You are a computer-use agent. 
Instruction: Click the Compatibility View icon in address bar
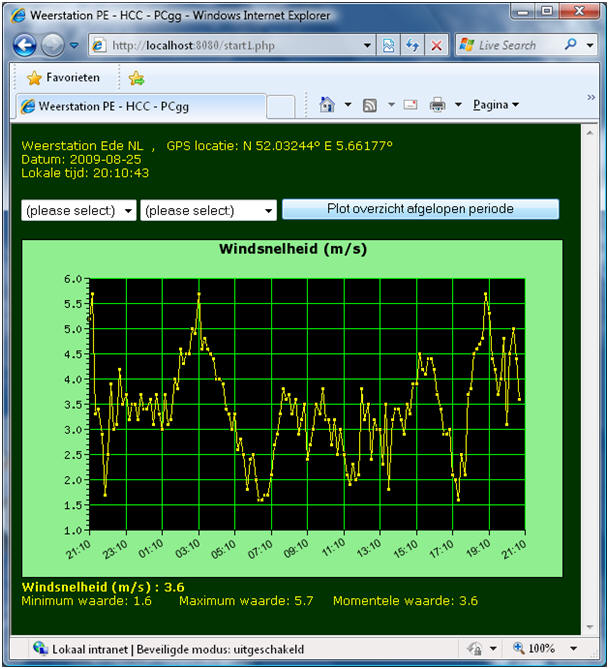(389, 45)
